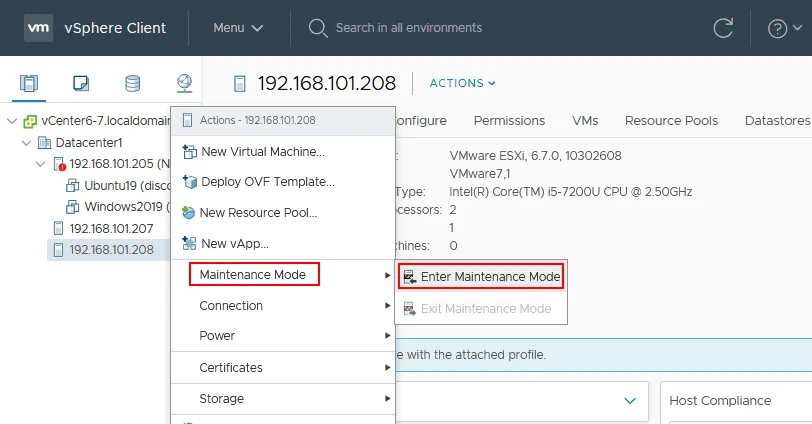Screen dimensions: 812x424
Task: Switch to the Permissions tab
Action: tap(509, 120)
